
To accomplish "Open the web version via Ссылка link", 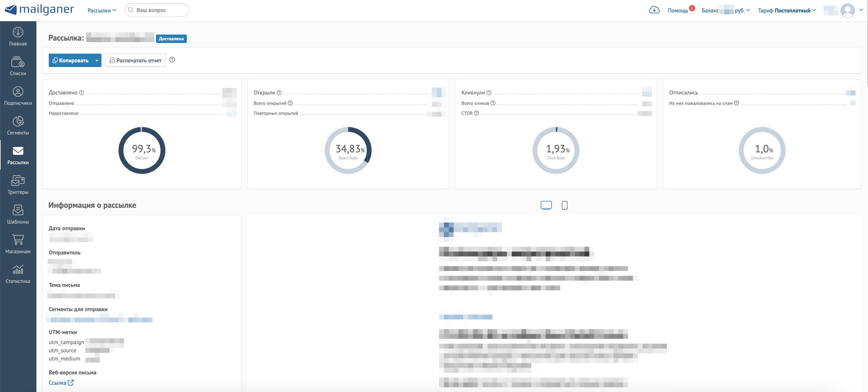I will (x=61, y=383).
